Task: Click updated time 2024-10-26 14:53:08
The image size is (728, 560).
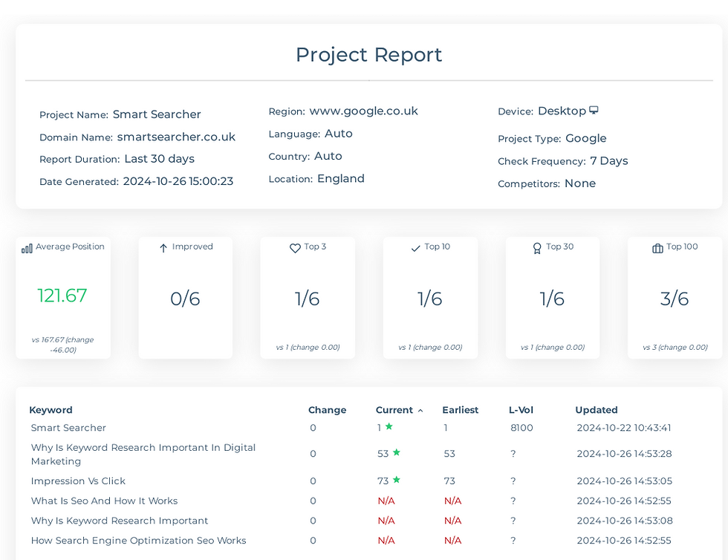Action: pos(625,521)
